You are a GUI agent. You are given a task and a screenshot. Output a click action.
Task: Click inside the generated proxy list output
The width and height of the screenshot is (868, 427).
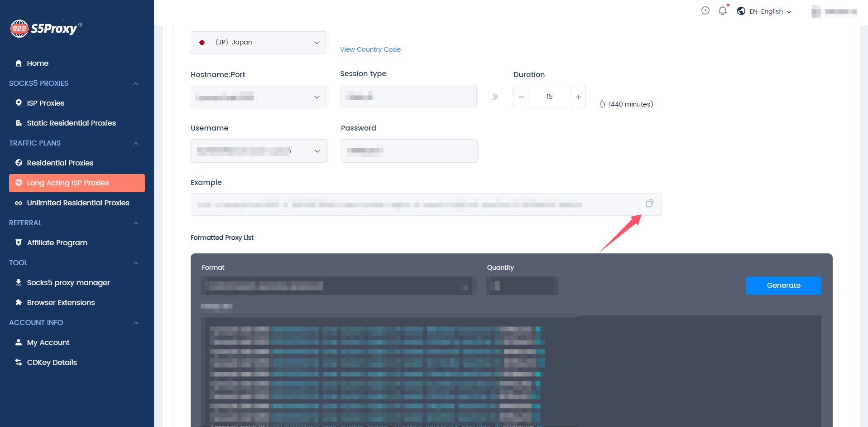511,371
